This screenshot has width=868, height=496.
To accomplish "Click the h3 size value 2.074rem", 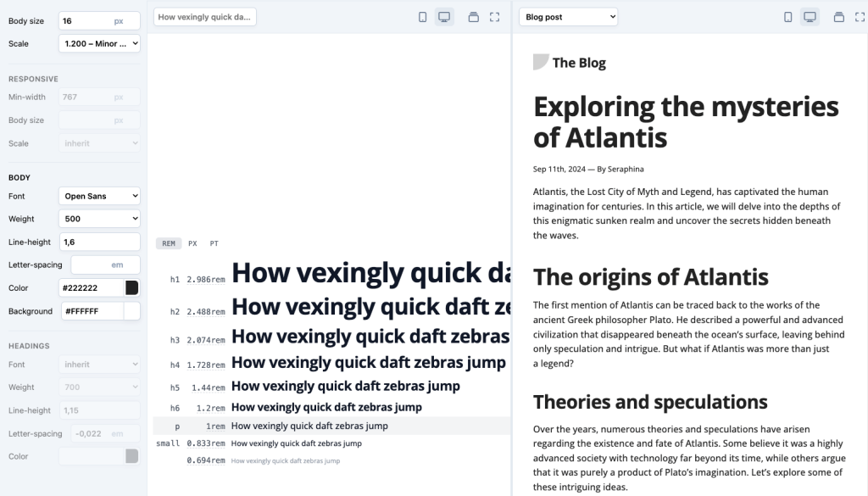I will coord(206,340).
